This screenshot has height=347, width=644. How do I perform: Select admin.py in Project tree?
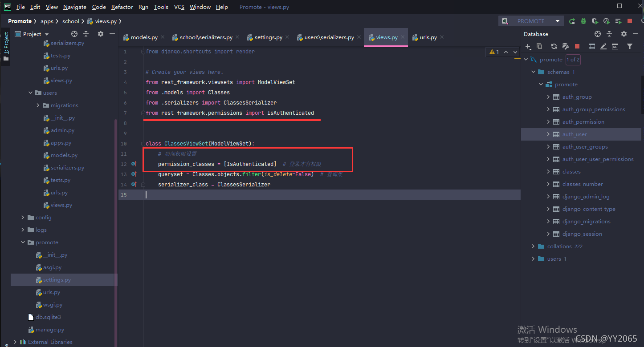coord(62,130)
